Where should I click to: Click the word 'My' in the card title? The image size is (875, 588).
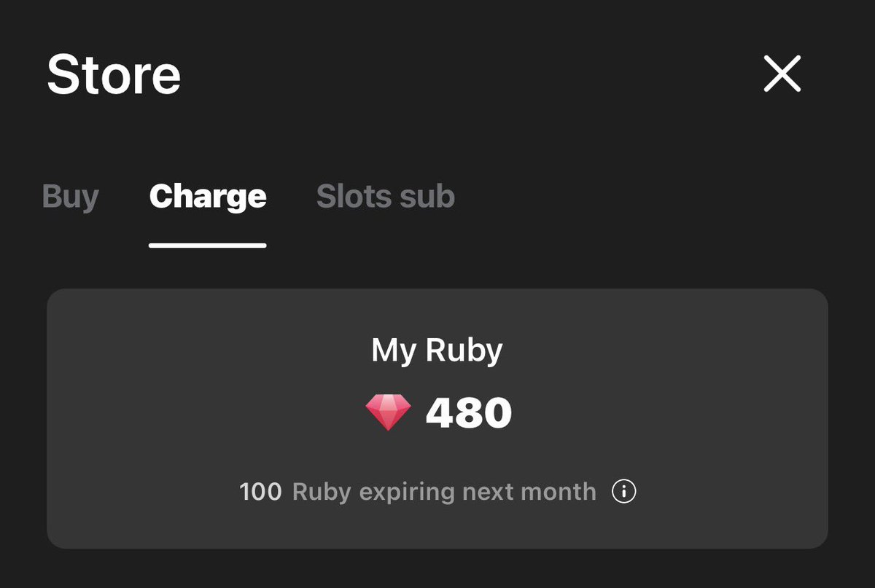pyautogui.click(x=394, y=351)
